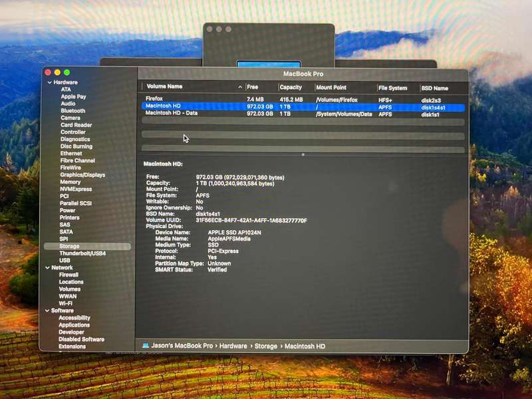Image resolution: width=532 pixels, height=399 pixels.
Task: Open Diagnostics in the sidebar
Action: coord(75,140)
